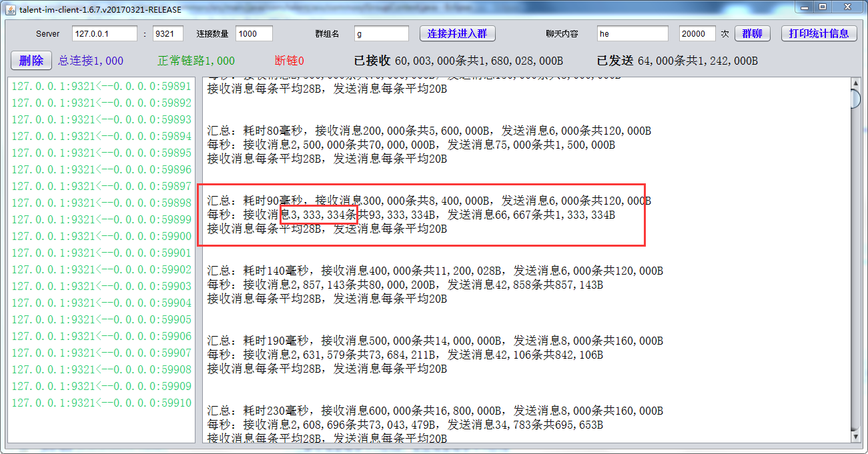Viewport: 868px width, 454px height.
Task: Select connection ending in :59896
Action: [101, 169]
